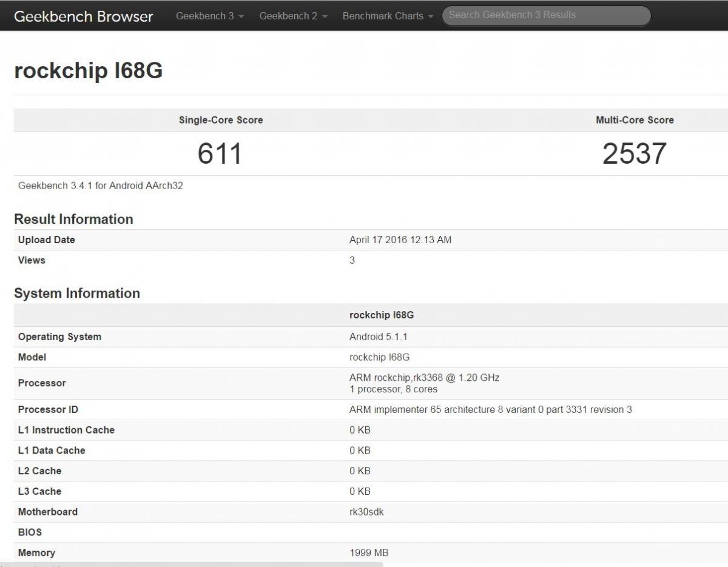Select the Android 5.1.1 value

[379, 337]
